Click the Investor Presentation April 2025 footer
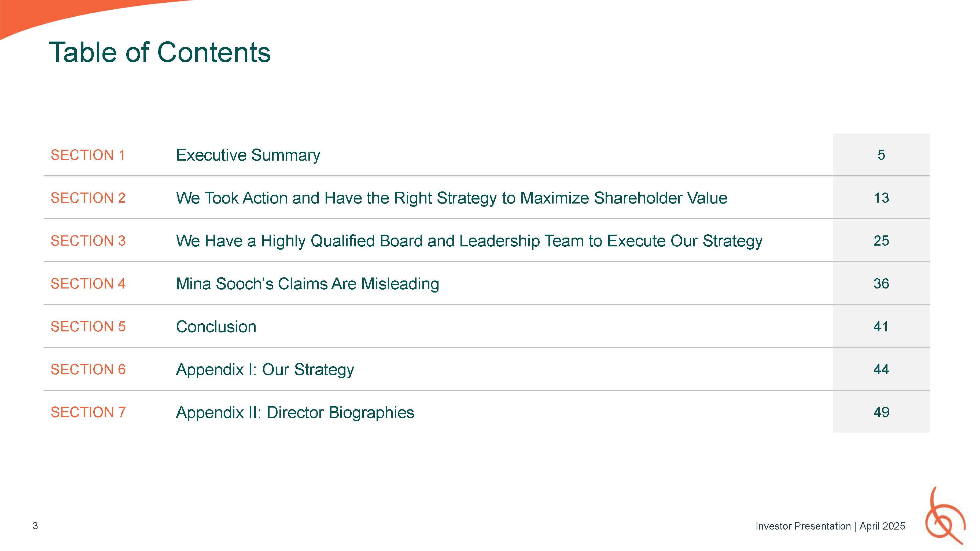Image resolution: width=980 pixels, height=551 pixels. 830,526
